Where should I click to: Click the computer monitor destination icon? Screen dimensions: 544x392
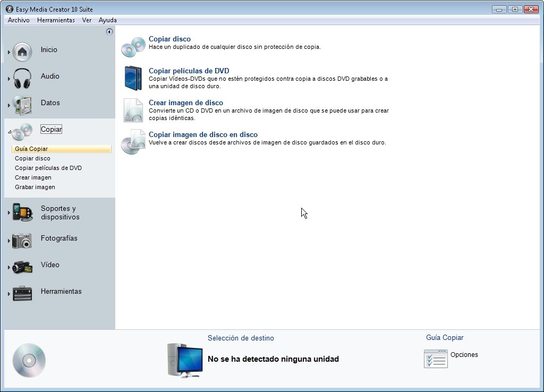[185, 361]
